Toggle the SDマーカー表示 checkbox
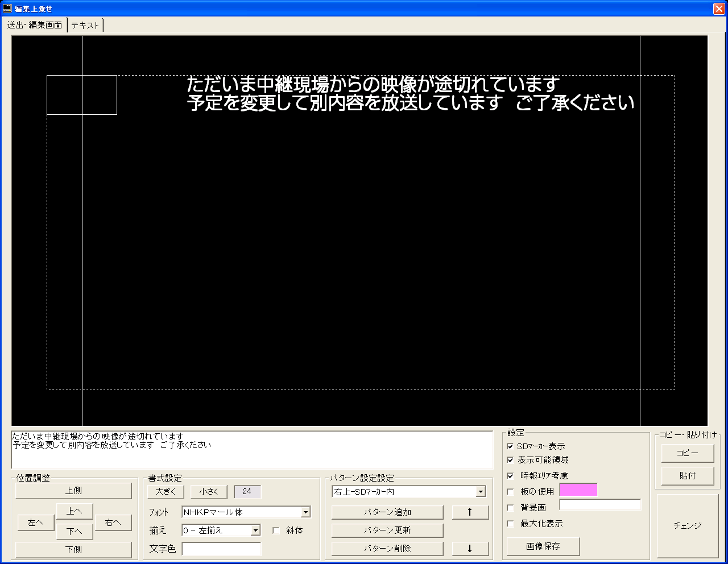This screenshot has width=728, height=564. [510, 446]
